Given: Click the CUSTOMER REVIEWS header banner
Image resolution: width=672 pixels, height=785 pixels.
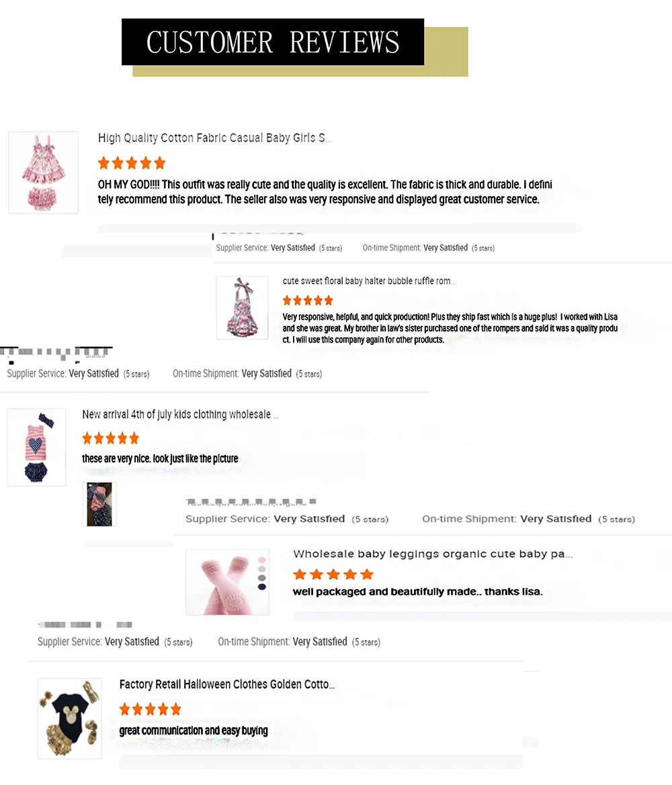Looking at the screenshot, I should [273, 42].
